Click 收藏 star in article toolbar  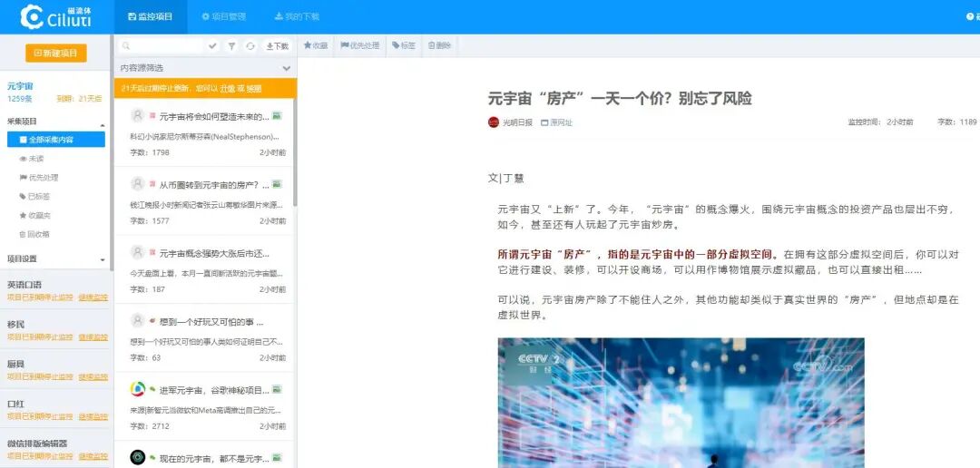[316, 45]
